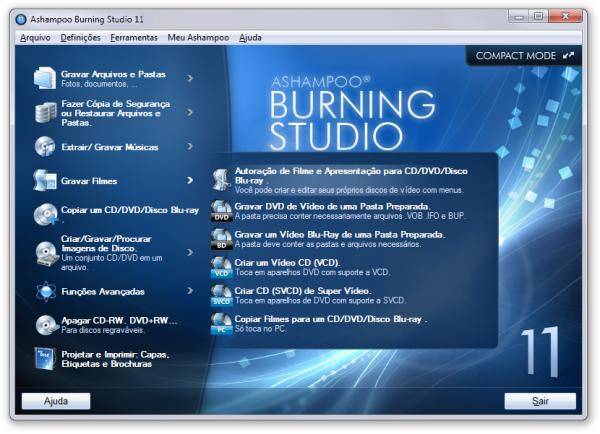Open the Ajuda menu in menu bar
This screenshot has width=600, height=434.
point(250,38)
